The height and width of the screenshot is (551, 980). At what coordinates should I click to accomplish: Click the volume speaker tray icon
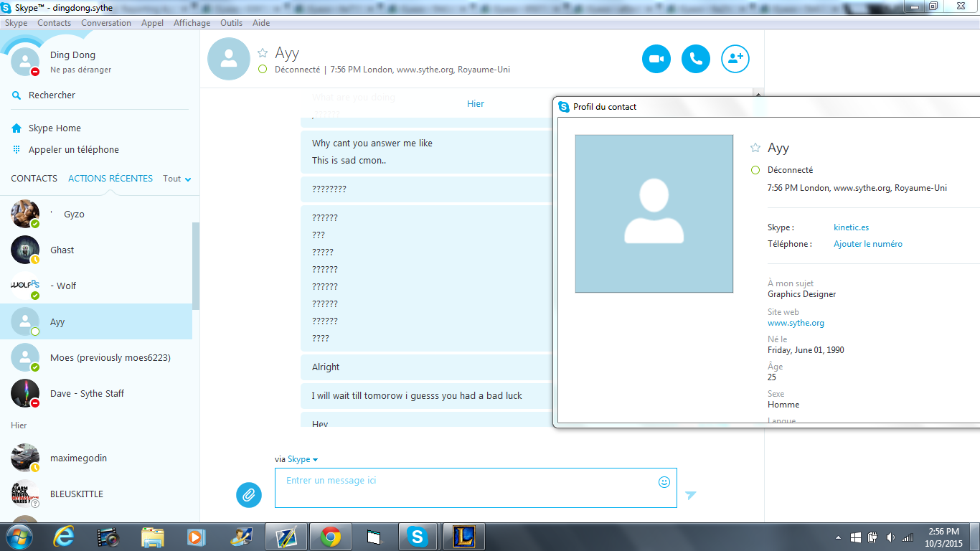pos(890,537)
